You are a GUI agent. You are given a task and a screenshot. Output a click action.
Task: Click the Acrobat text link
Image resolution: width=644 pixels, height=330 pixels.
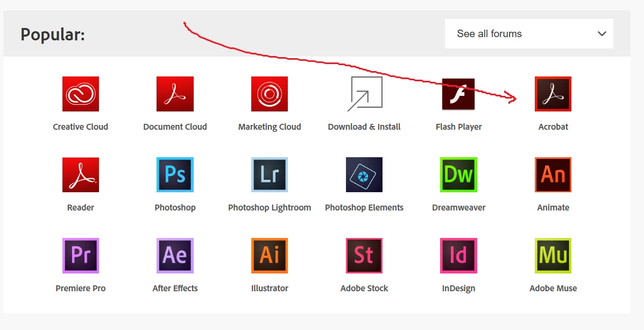[x=553, y=127]
